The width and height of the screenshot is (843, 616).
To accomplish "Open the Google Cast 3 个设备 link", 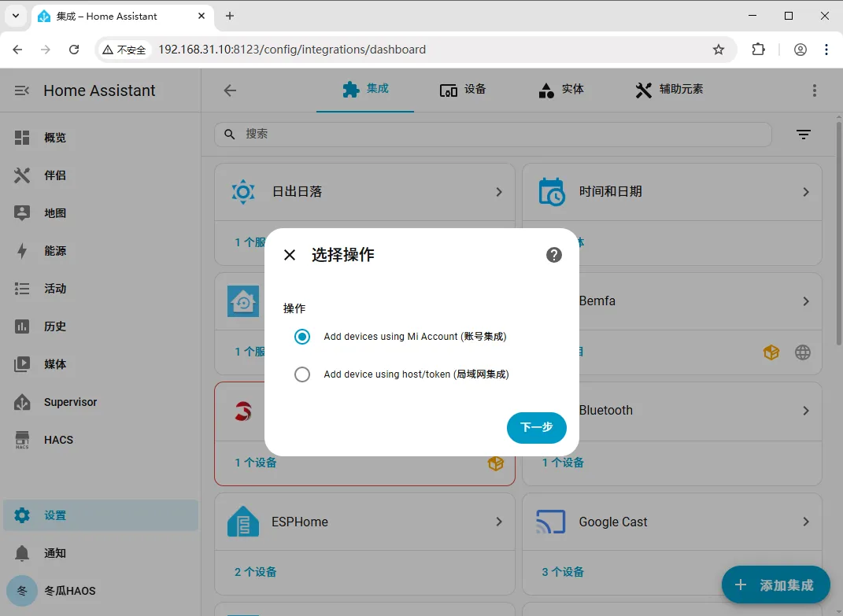I will coord(562,572).
